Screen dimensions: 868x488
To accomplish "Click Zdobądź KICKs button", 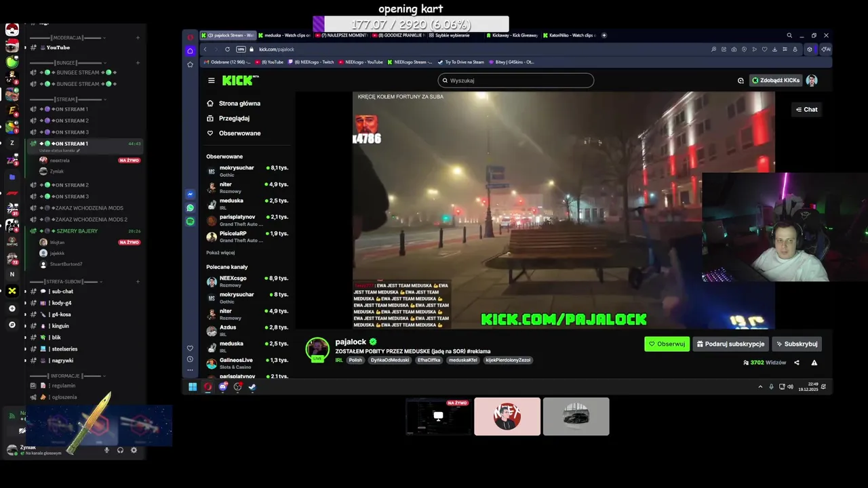I will point(776,80).
